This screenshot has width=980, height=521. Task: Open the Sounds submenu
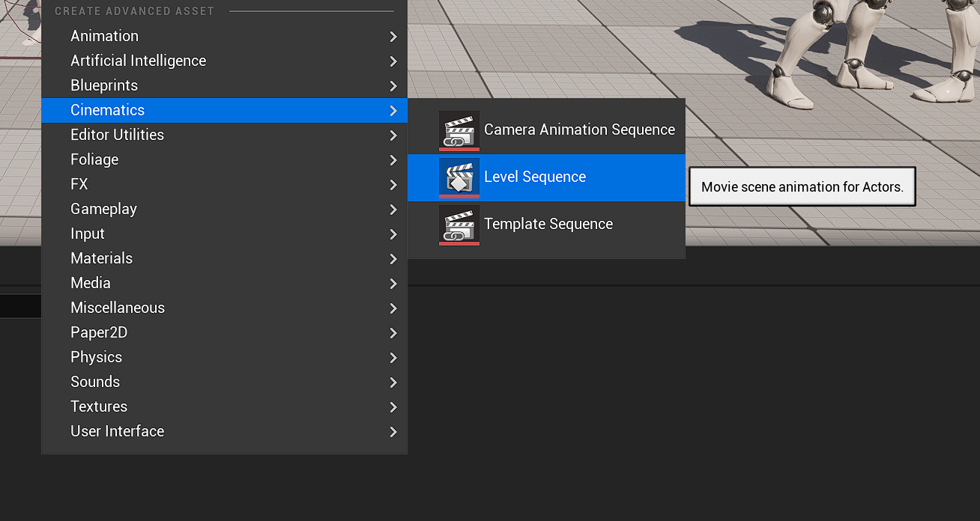(x=224, y=382)
